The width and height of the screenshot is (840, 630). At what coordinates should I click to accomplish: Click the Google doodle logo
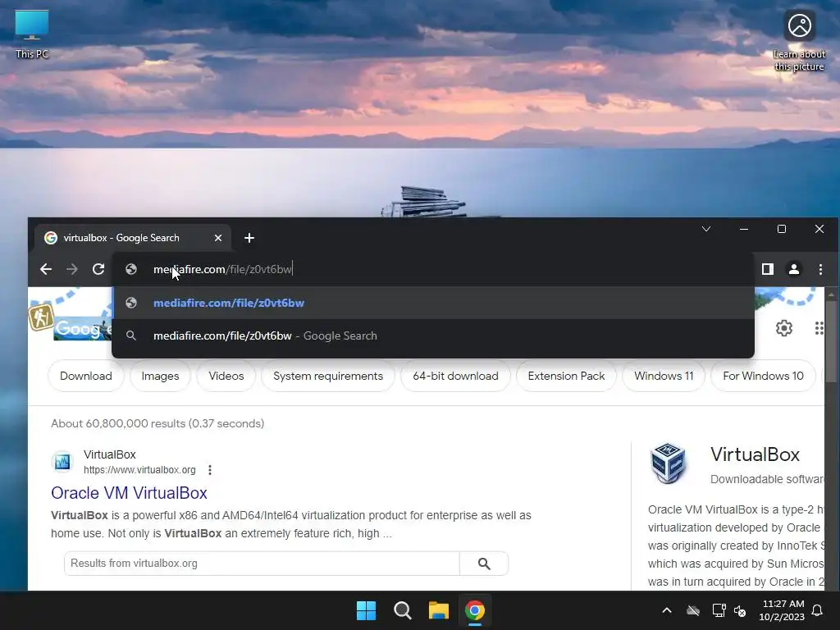[x=81, y=326]
